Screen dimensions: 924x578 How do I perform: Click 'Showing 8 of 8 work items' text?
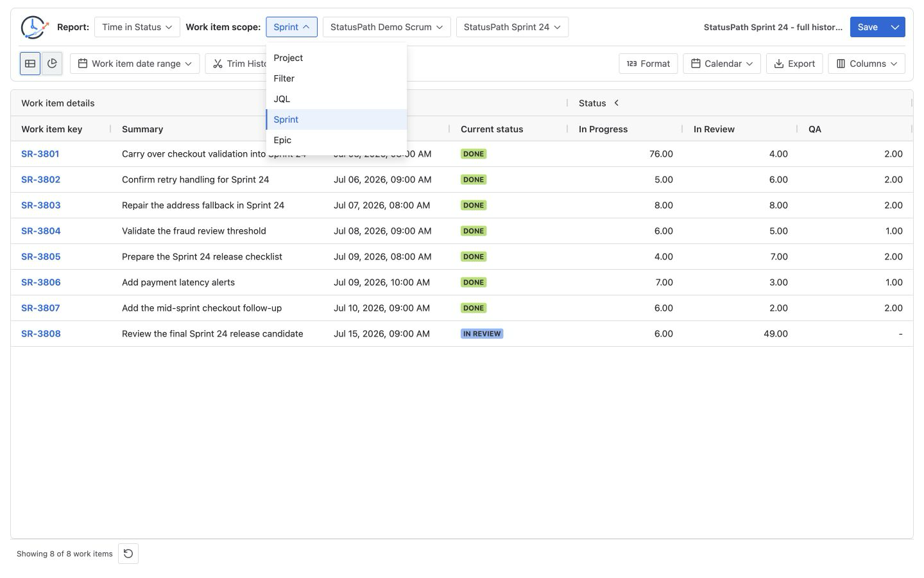tap(65, 554)
